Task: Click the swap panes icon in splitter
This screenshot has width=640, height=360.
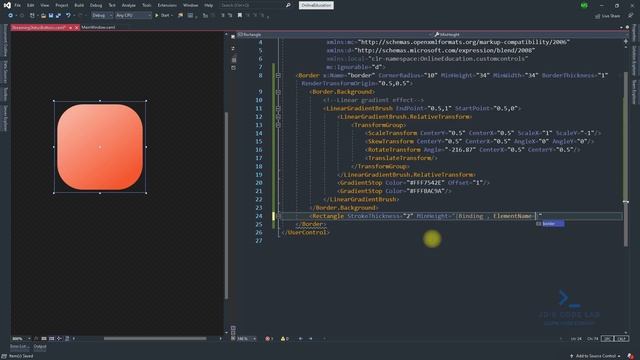Action: click(x=233, y=48)
